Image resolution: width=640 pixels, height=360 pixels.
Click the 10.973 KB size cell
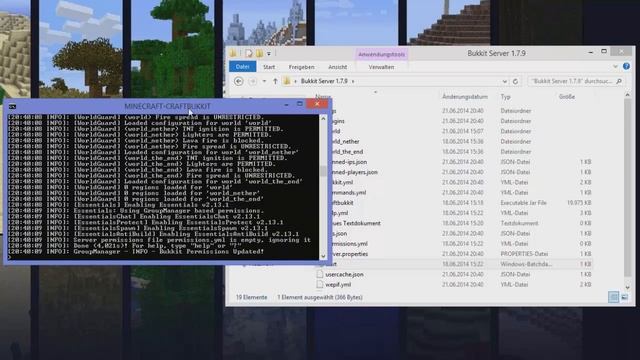[x=579, y=202]
